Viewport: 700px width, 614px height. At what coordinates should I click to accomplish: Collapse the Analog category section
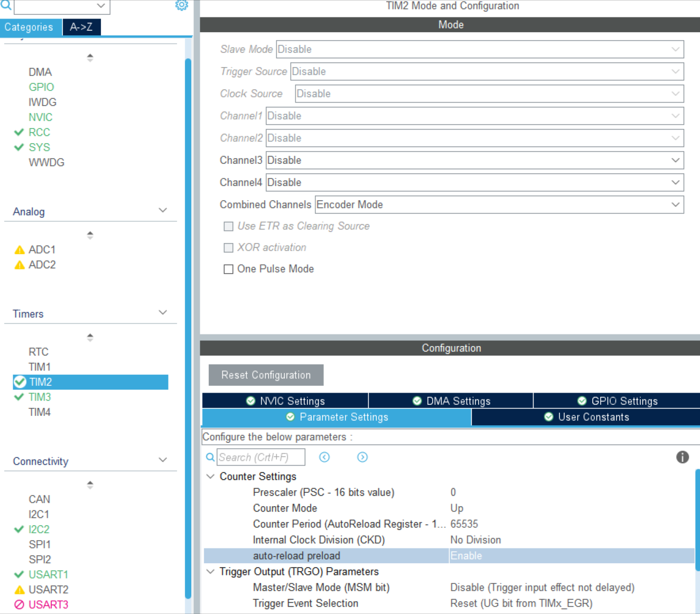pos(163,210)
